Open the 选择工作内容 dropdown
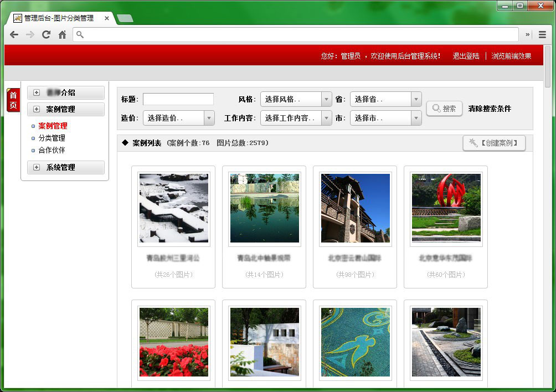The width and height of the screenshot is (556, 392). coord(296,118)
